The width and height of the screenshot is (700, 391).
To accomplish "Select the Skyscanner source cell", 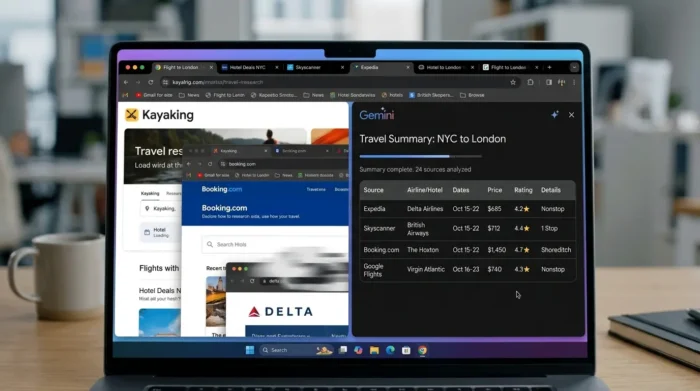I will coord(379,229).
